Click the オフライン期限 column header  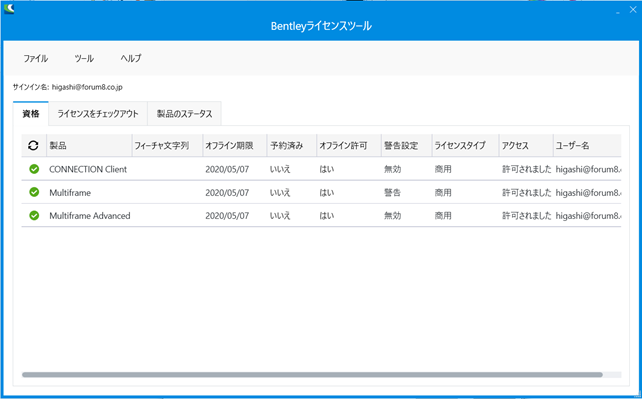click(235, 145)
